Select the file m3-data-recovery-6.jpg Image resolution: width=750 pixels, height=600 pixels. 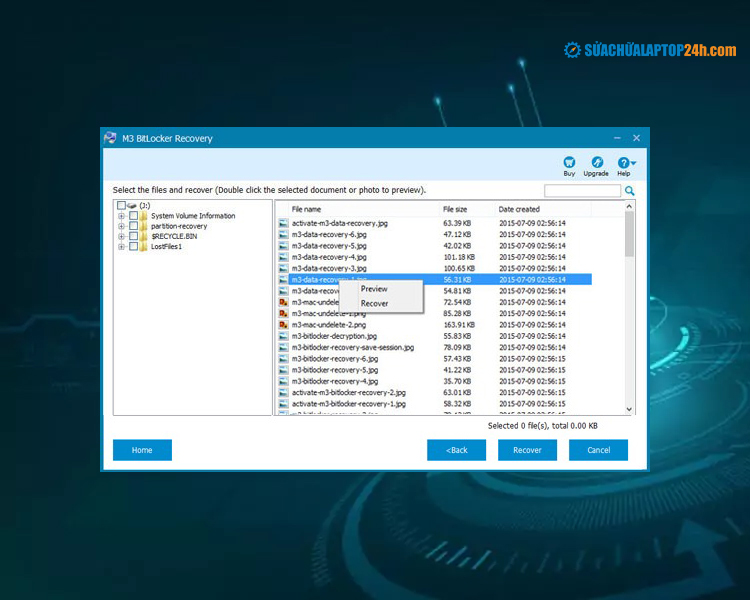pos(329,234)
